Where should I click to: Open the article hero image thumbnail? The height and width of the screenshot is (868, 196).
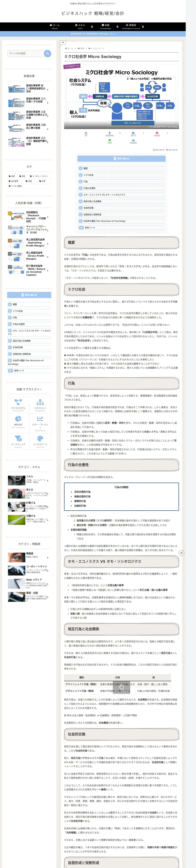coord(121,96)
